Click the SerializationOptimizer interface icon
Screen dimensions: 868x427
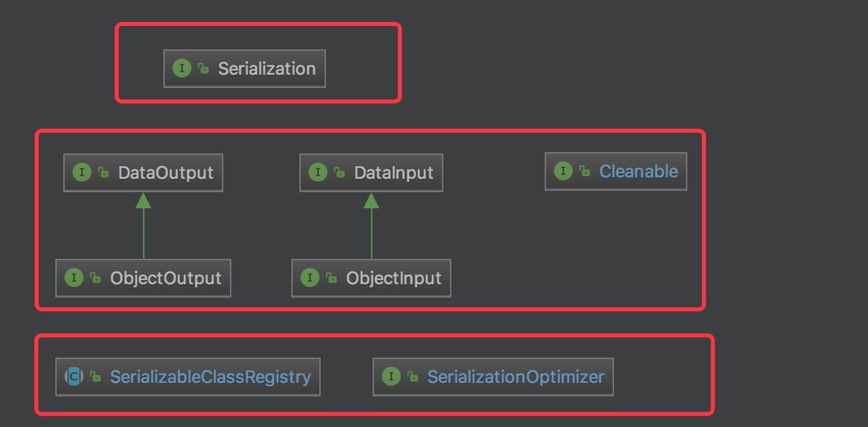(x=391, y=377)
